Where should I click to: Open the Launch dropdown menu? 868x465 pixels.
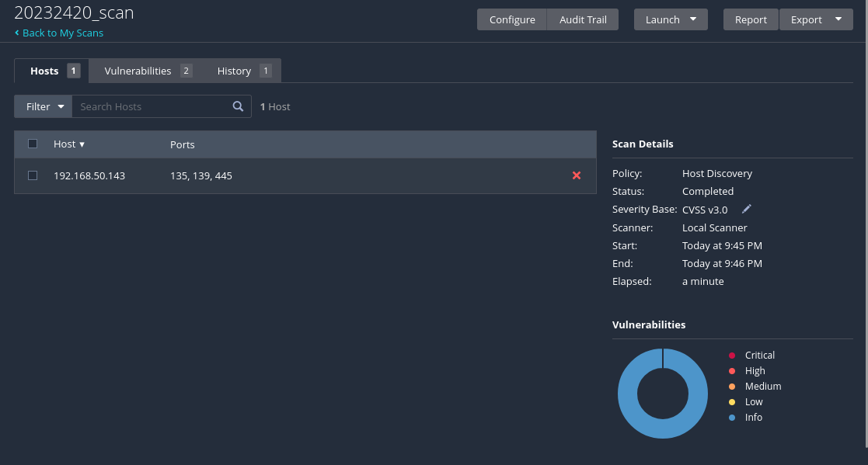pos(671,19)
